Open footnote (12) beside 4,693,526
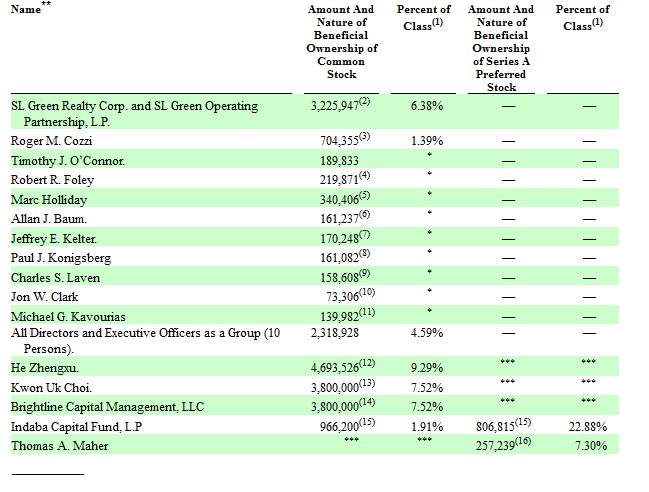This screenshot has width=649, height=492. pyautogui.click(x=369, y=364)
